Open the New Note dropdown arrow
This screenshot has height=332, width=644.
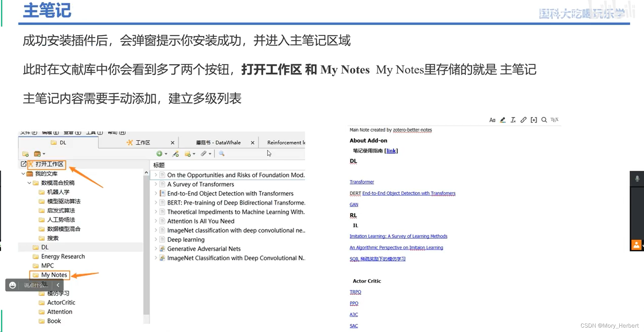[194, 154]
